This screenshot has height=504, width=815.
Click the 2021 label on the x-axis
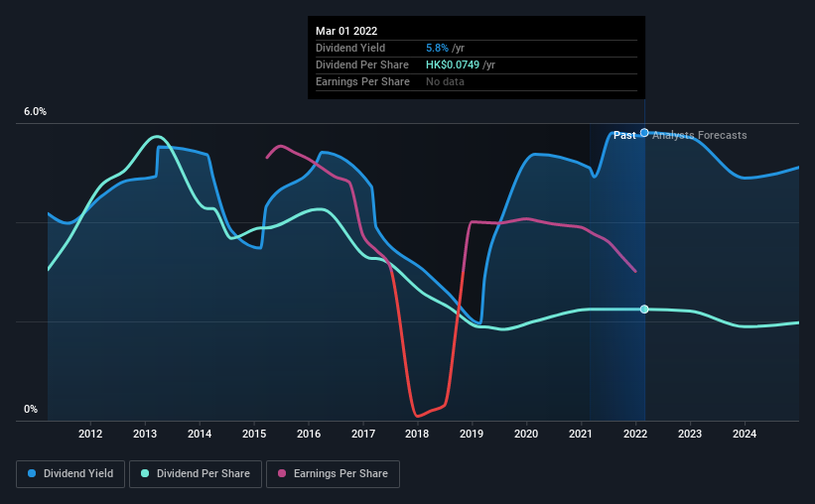tap(581, 434)
